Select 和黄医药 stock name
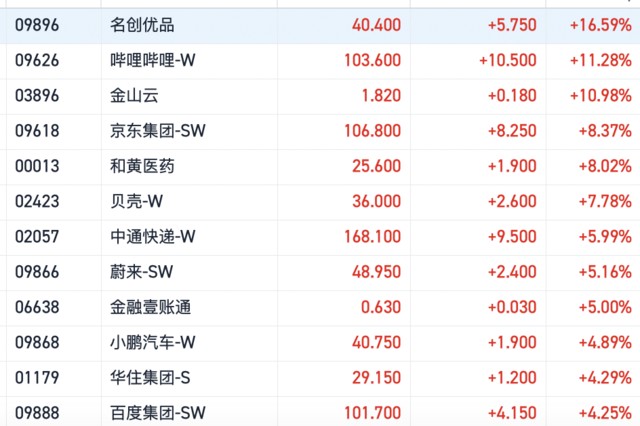 142,166
